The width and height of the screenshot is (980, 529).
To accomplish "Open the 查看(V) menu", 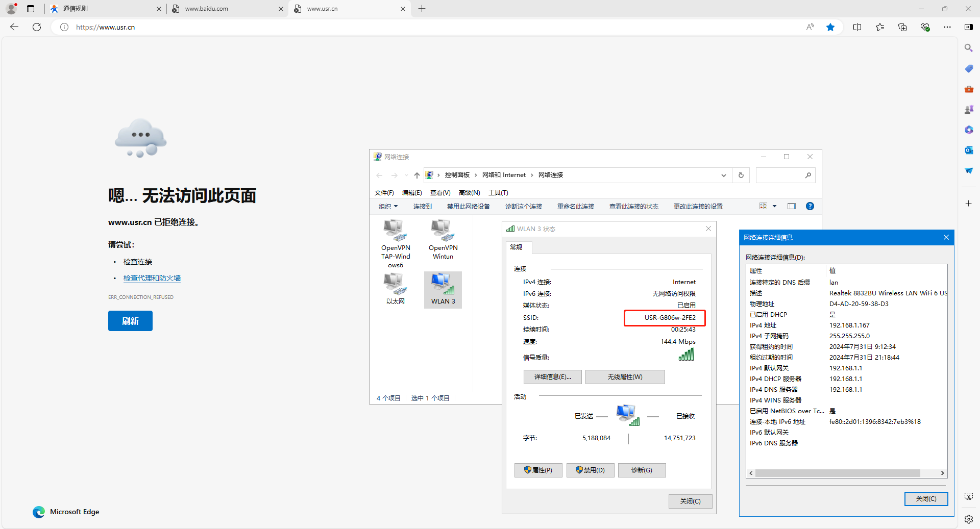I will point(440,192).
